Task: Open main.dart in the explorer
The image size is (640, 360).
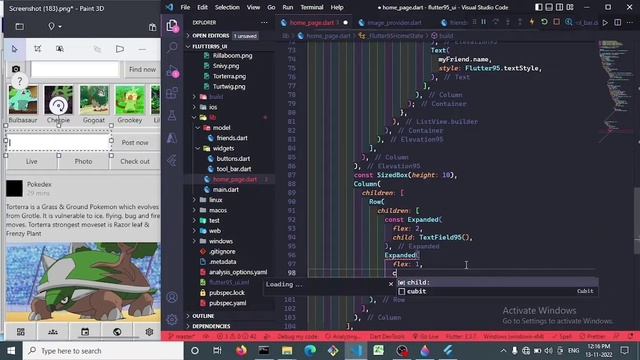Action: click(x=225, y=189)
